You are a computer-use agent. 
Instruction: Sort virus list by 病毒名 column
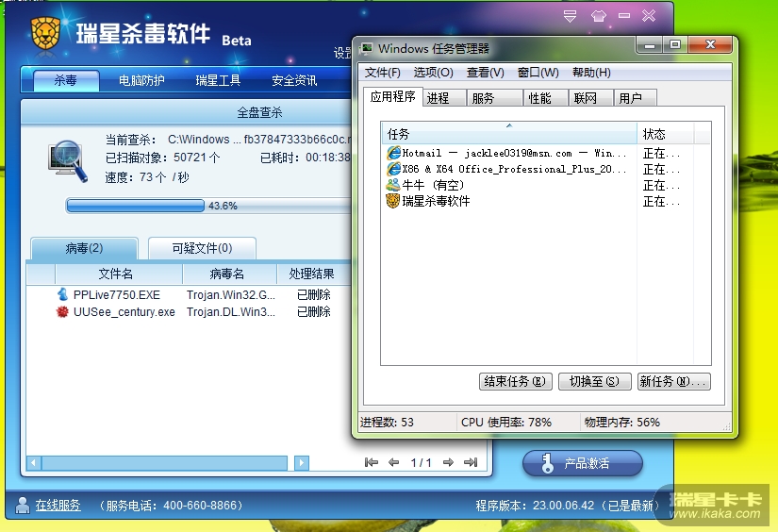230,274
